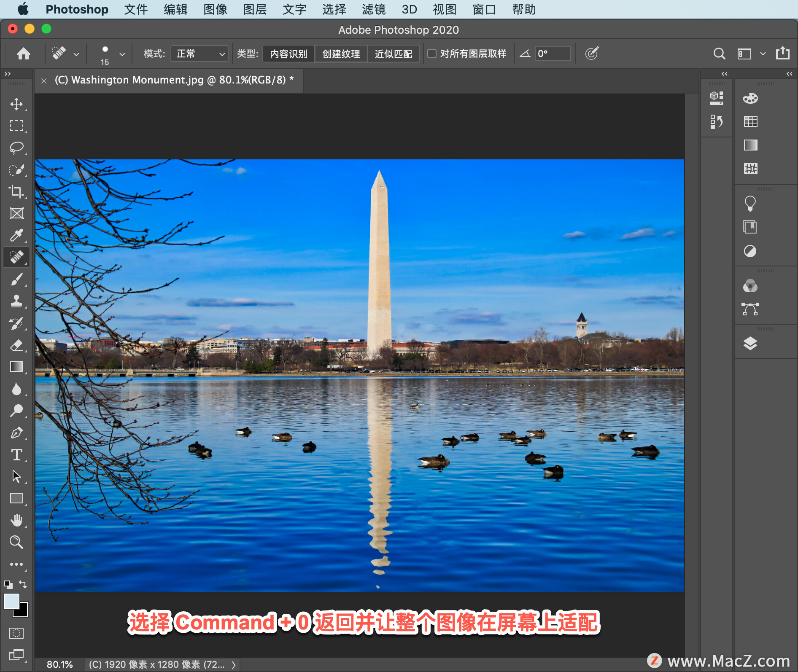798x672 pixels.
Task: Choose the 创建纹理 type button
Action: pos(341,54)
